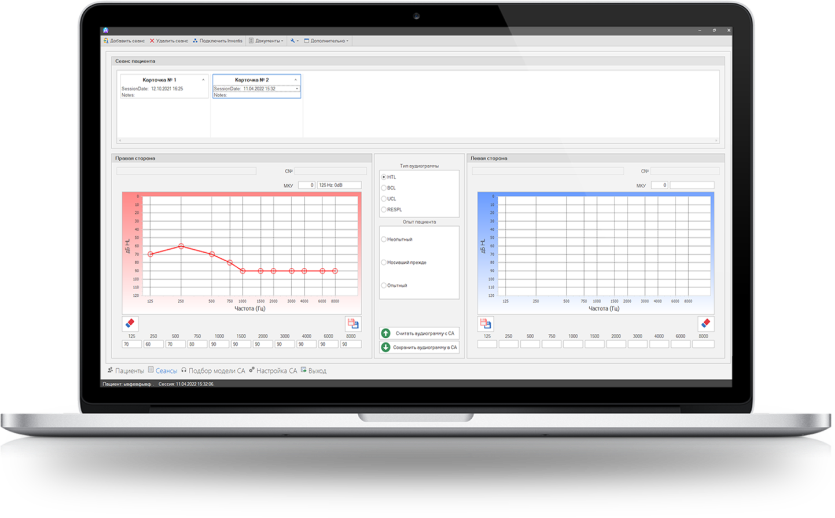Open the 'Настройка СА' tab
835x518 pixels.
tap(275, 370)
